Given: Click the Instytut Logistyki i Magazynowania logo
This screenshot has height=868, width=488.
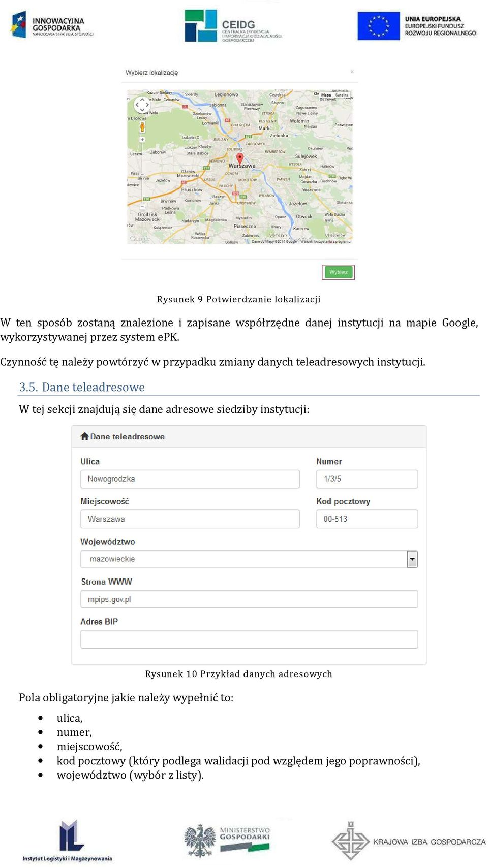Looking at the screenshot, I should point(67,841).
